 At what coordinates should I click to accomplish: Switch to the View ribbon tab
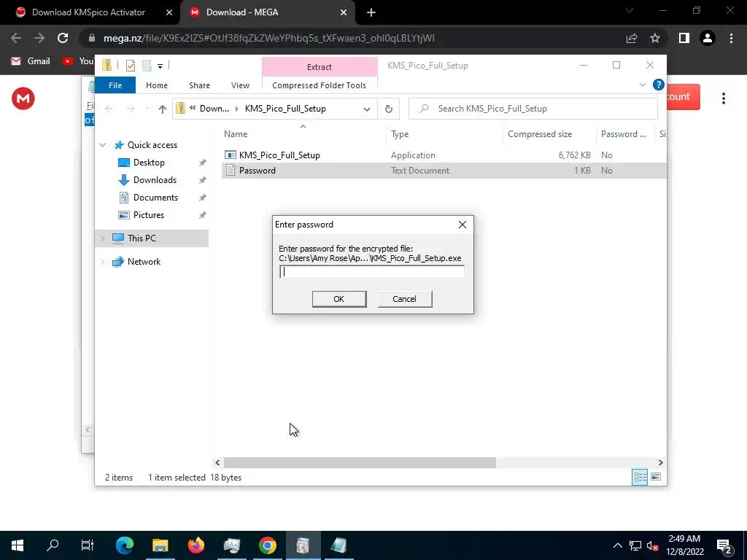coord(240,85)
